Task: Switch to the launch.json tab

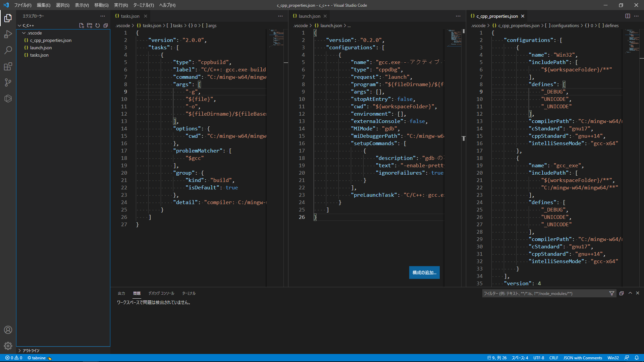Action: (x=309, y=16)
